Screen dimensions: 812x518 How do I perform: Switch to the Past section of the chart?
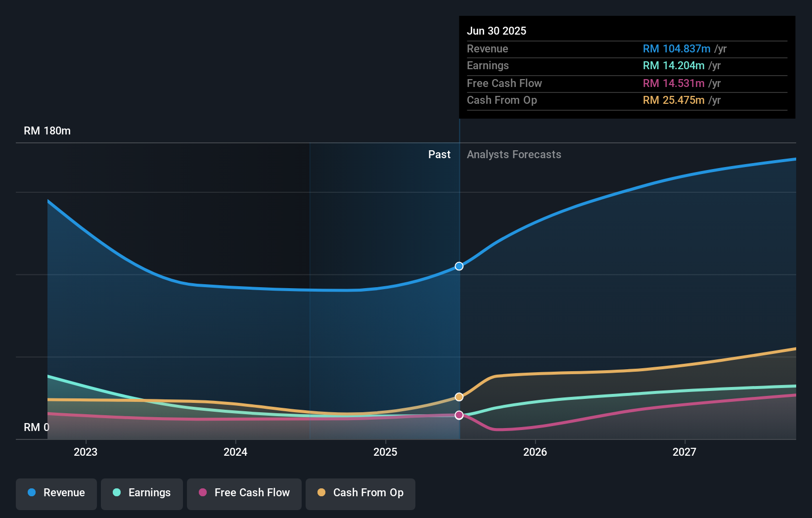pyautogui.click(x=439, y=154)
